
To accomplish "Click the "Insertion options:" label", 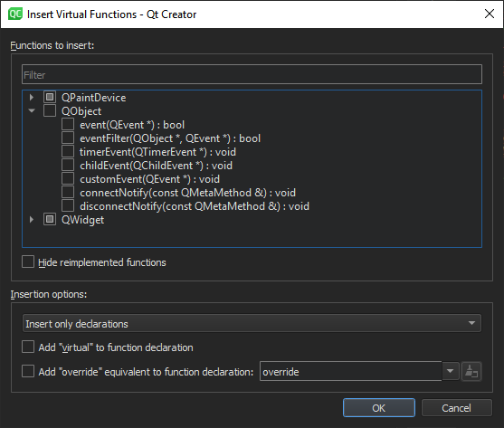I will click(49, 294).
